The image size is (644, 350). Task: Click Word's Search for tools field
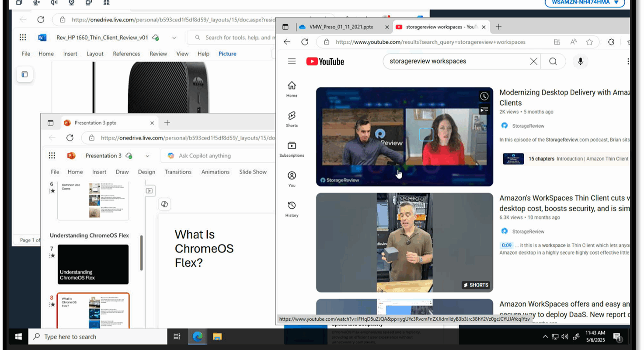click(x=231, y=38)
